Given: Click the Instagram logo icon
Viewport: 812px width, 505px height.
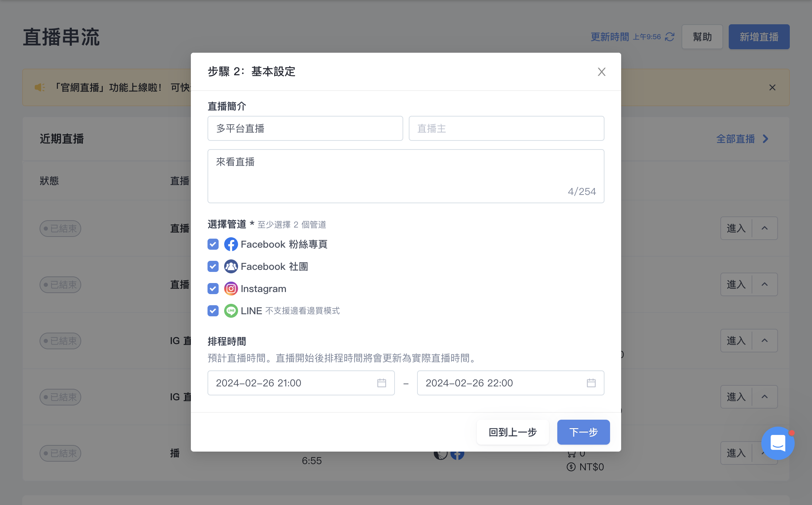Looking at the screenshot, I should [x=231, y=289].
